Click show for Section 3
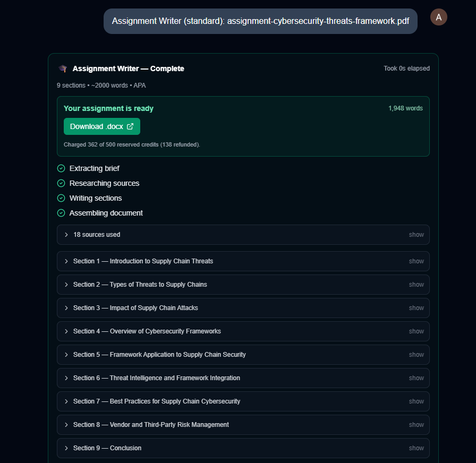476x463 pixels. click(416, 308)
